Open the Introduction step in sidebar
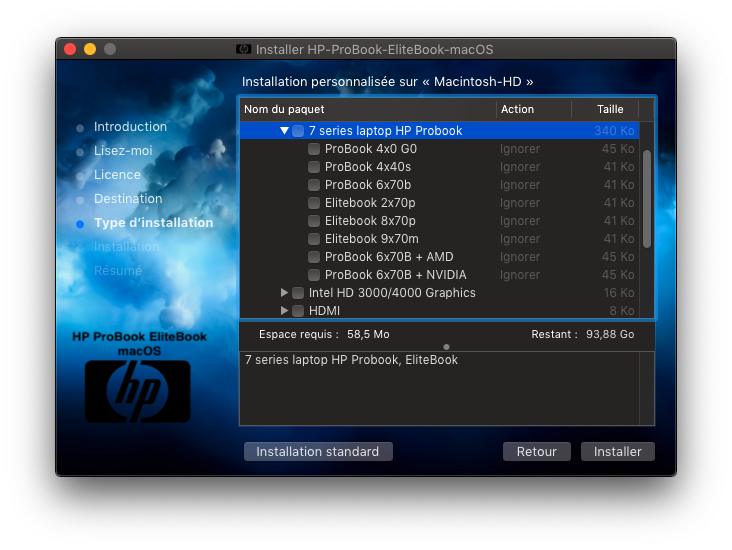Image resolution: width=732 pixels, height=550 pixels. tap(130, 127)
